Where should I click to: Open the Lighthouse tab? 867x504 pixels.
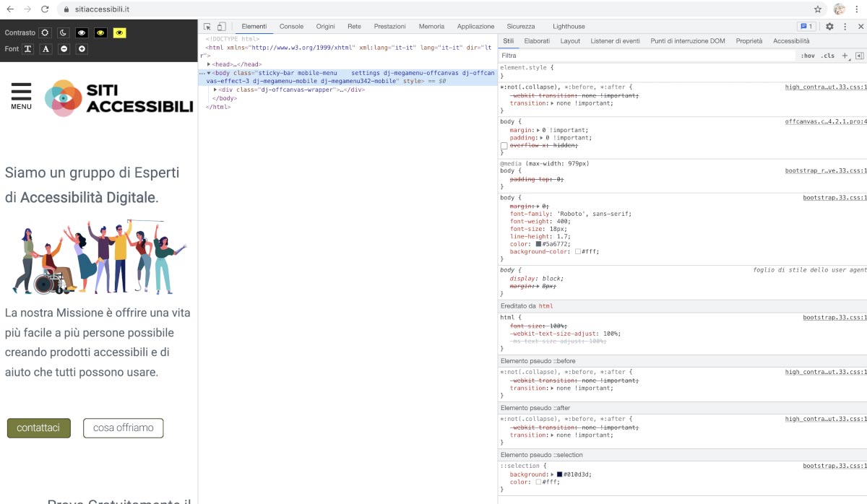pyautogui.click(x=569, y=27)
